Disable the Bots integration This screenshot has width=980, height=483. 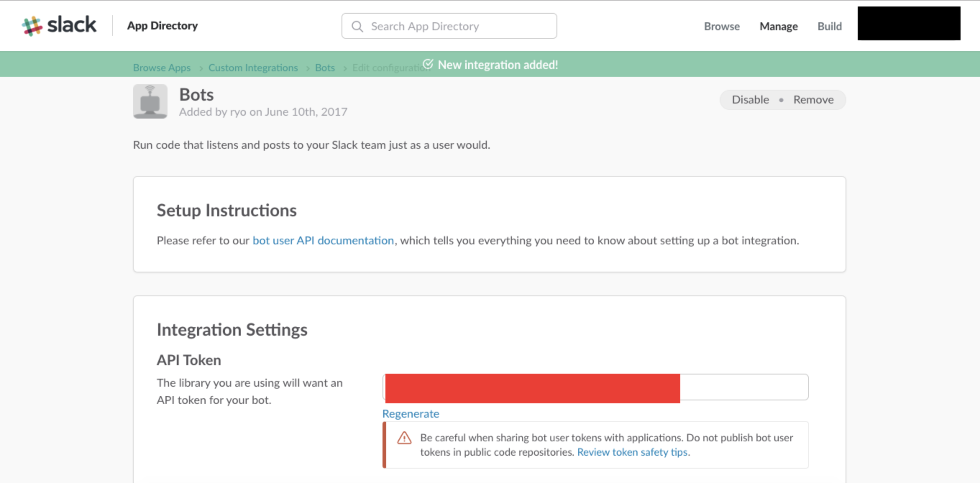coord(750,100)
